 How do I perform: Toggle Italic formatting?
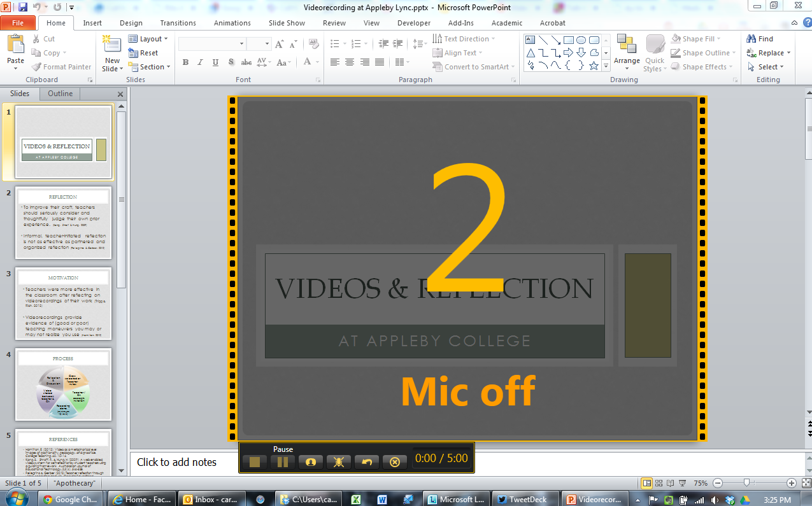pos(201,62)
